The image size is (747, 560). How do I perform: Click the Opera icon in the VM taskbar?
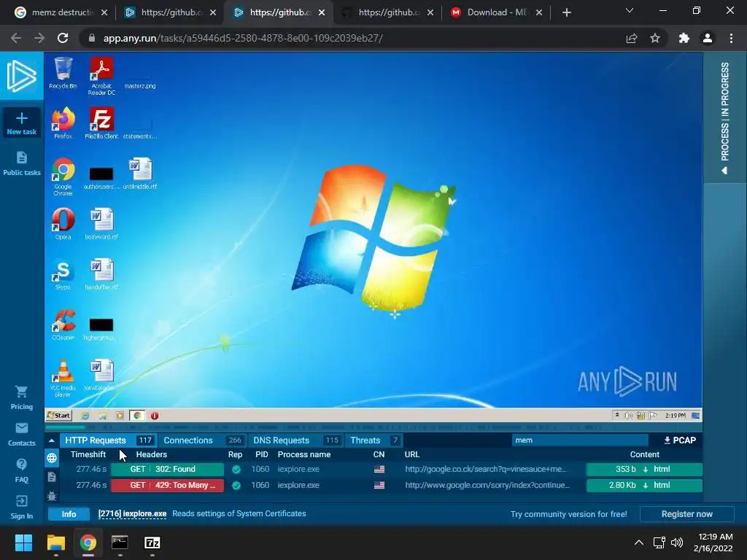[155, 416]
